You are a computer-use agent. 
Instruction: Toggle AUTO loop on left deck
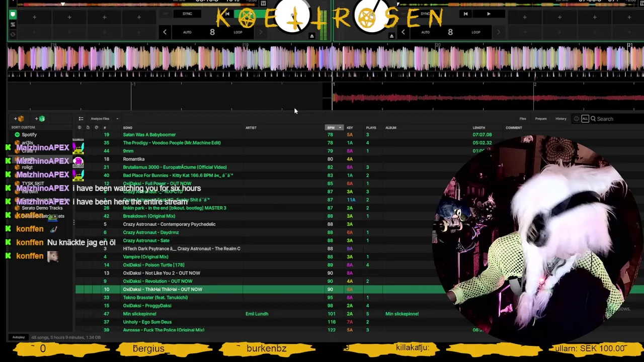click(x=187, y=32)
